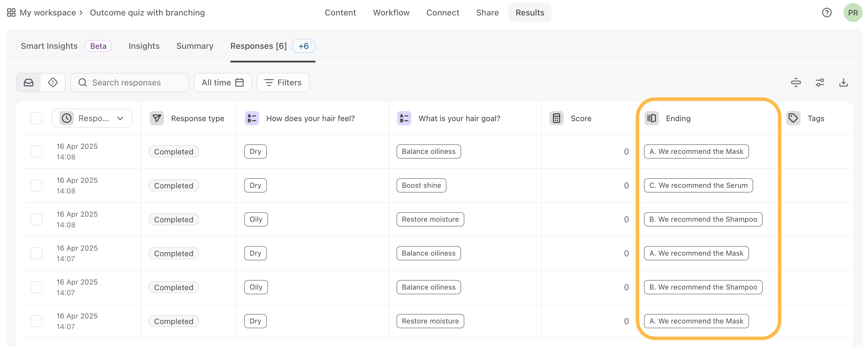Go to the Content tab
The width and height of the screenshot is (868, 347).
340,12
